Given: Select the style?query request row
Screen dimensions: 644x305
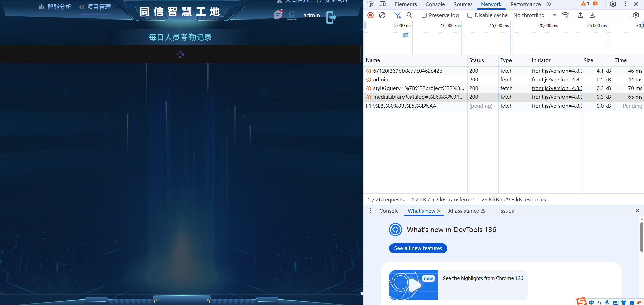Looking at the screenshot, I should tap(504, 88).
